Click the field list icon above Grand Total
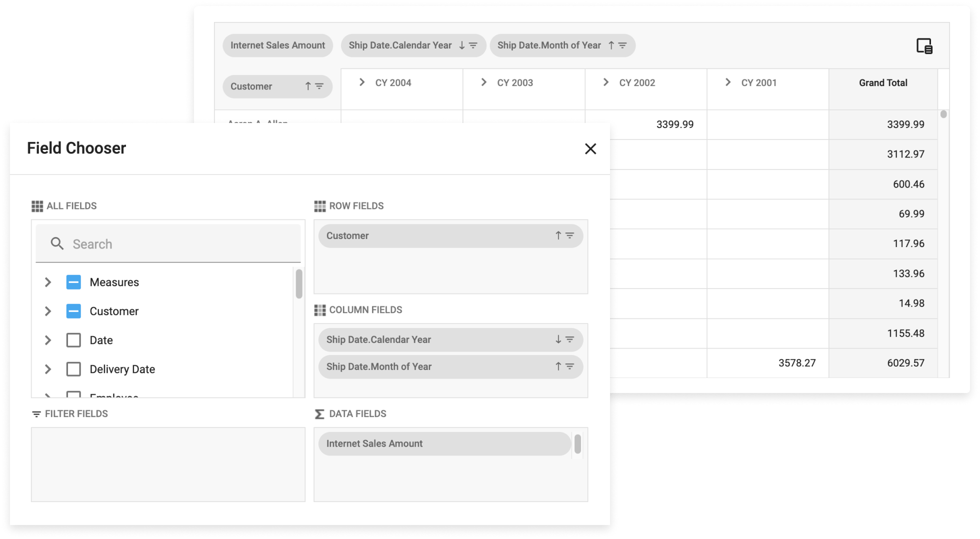The width and height of the screenshot is (980, 539). (x=924, y=46)
